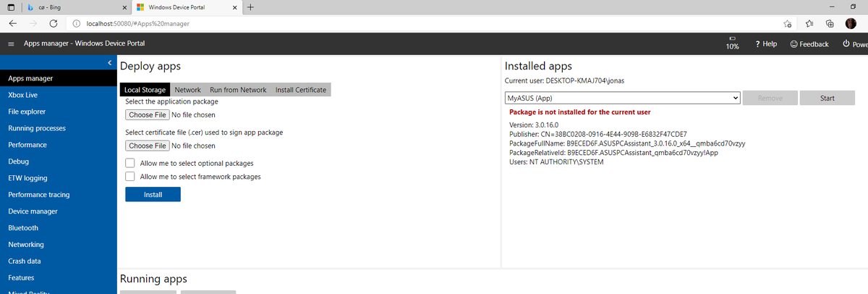This screenshot has height=294, width=868.
Task: Open Running processes in sidebar
Action: [59, 128]
